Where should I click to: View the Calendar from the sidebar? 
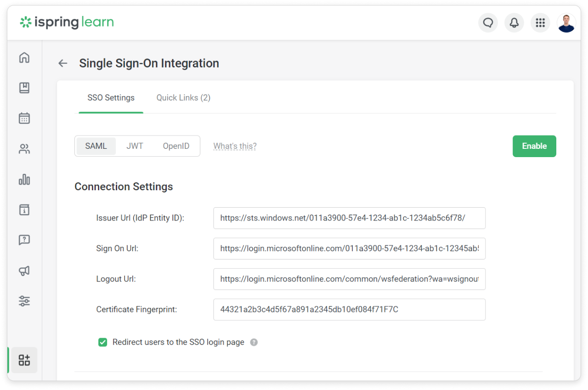(x=24, y=118)
